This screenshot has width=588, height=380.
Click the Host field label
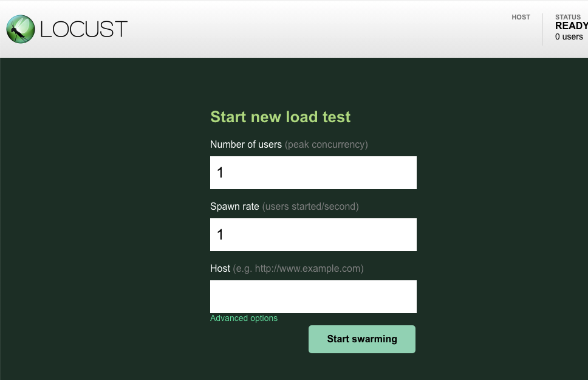click(x=220, y=269)
